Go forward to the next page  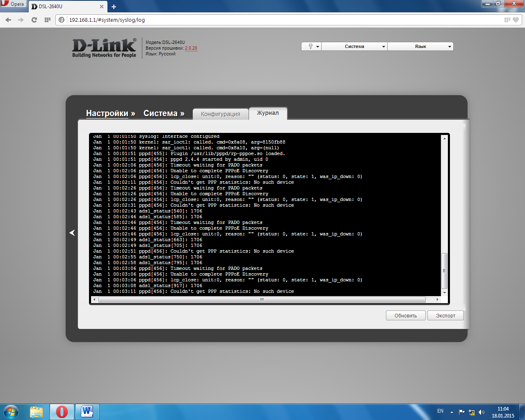click(21, 20)
